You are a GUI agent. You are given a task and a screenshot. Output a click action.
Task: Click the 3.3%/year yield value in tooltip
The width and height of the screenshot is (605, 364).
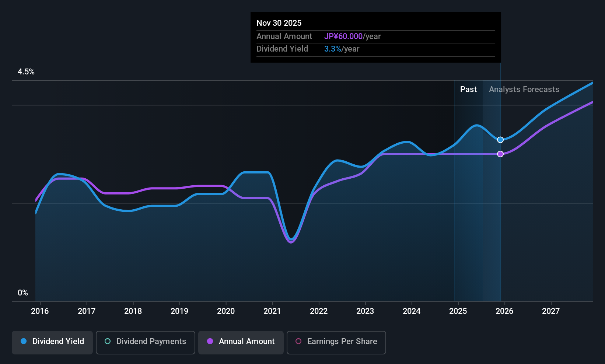tap(342, 49)
